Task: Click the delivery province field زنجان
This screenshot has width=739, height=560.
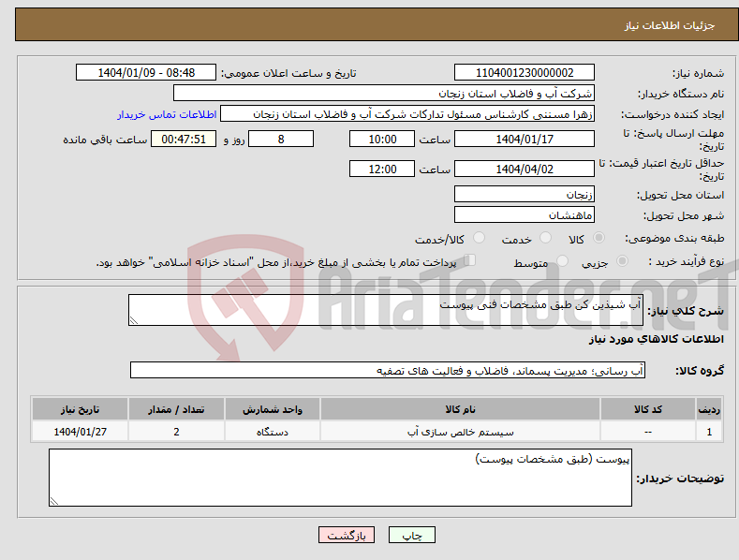Action: click(x=525, y=194)
